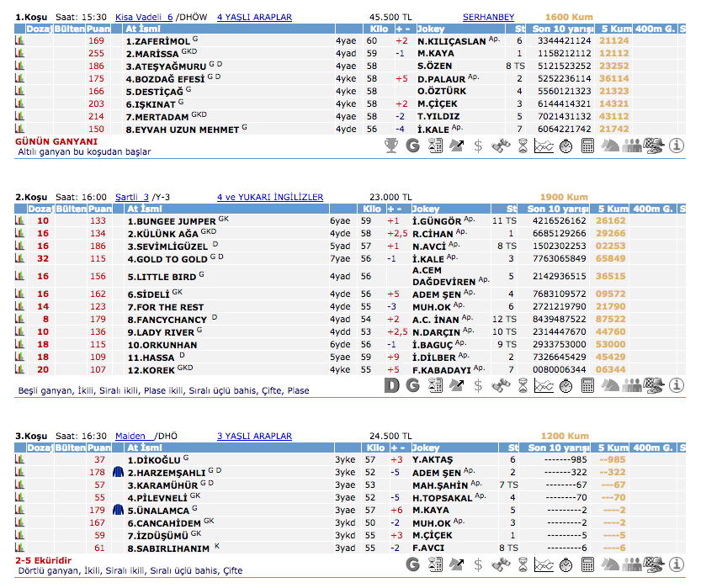This screenshot has height=588, width=722.
Task: Select the horse name LITTLE BIRD in race 2
Action: [161, 277]
